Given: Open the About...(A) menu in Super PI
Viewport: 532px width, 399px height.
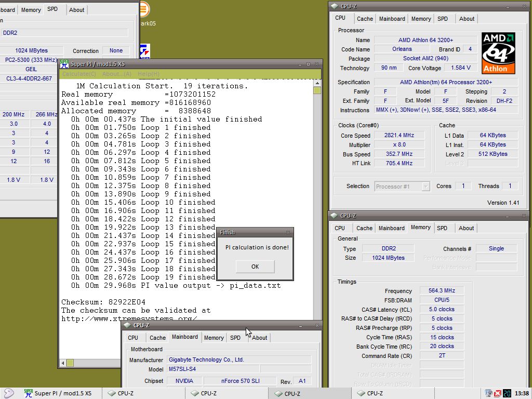Looking at the screenshot, I should pos(117,74).
